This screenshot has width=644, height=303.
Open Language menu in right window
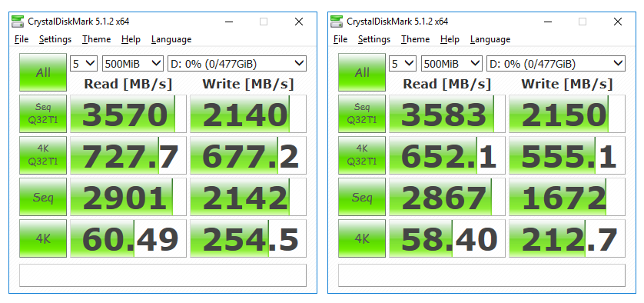pos(490,39)
